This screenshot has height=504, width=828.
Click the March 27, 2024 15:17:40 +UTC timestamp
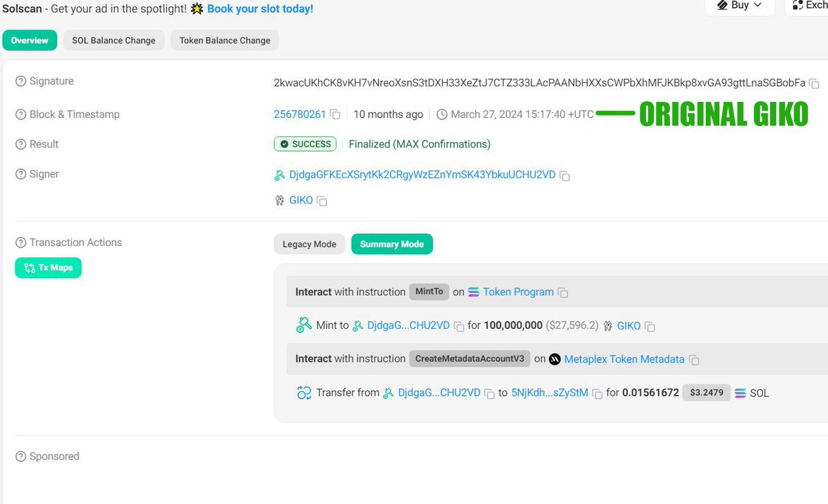coord(522,114)
